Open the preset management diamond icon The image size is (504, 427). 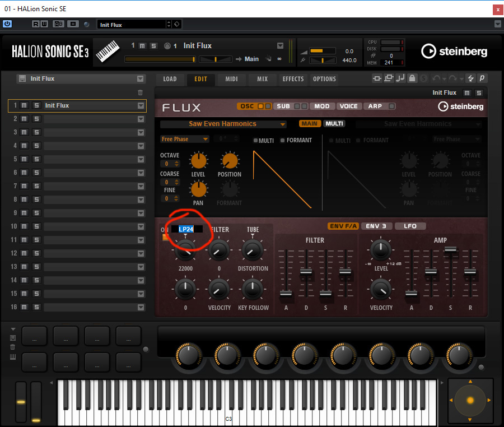click(177, 24)
